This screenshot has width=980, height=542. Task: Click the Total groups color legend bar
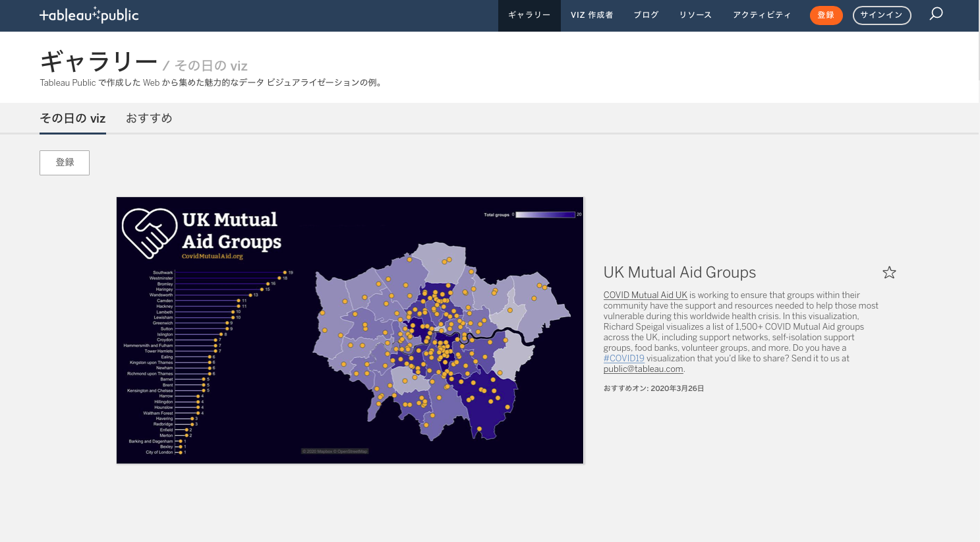pos(546,215)
